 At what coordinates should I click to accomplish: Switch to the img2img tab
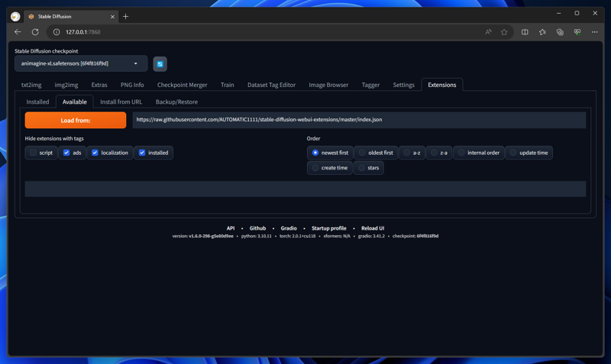coord(66,85)
